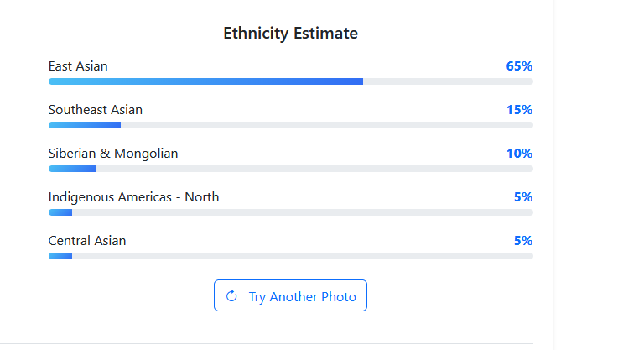The width and height of the screenshot is (644, 350).
Task: Click the 5% value for Central Asian
Action: [523, 240]
